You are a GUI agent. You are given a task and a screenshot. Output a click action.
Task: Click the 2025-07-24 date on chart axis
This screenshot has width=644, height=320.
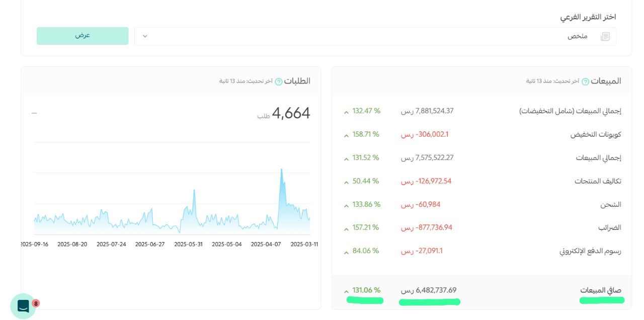pos(111,244)
